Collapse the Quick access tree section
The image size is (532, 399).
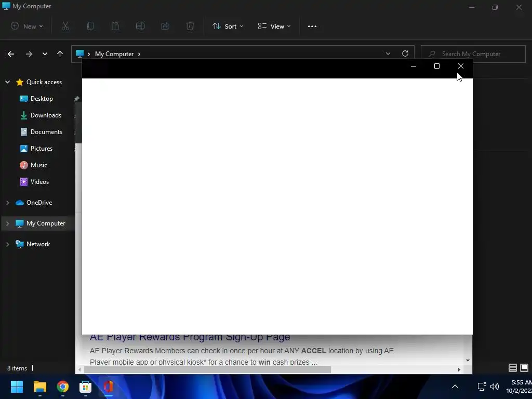tap(7, 82)
